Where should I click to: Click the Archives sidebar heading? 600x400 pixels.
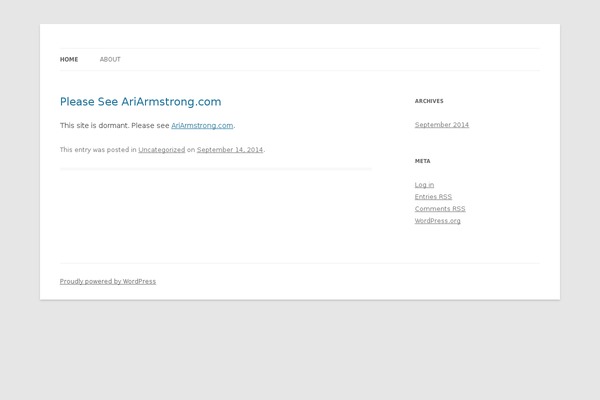point(429,101)
